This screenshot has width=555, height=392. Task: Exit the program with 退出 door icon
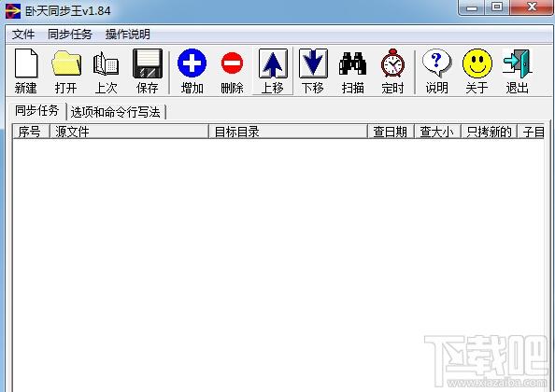(517, 71)
